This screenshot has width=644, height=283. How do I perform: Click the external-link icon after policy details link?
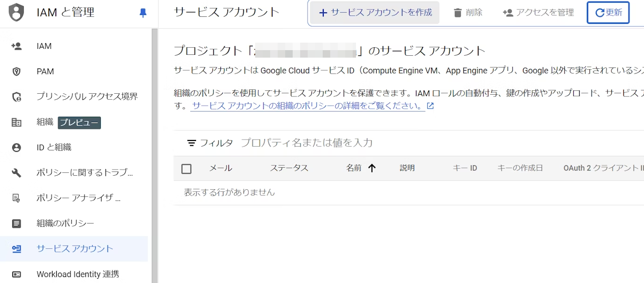(x=430, y=106)
